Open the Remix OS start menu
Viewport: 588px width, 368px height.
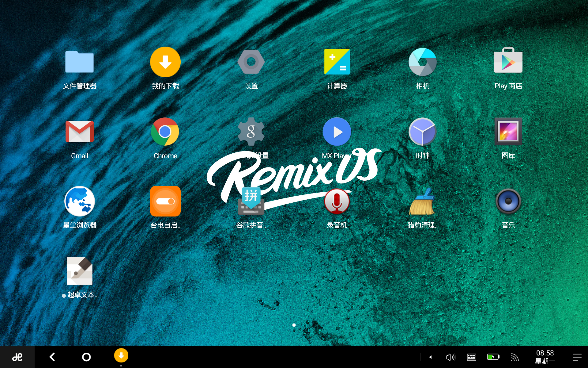[x=17, y=357]
